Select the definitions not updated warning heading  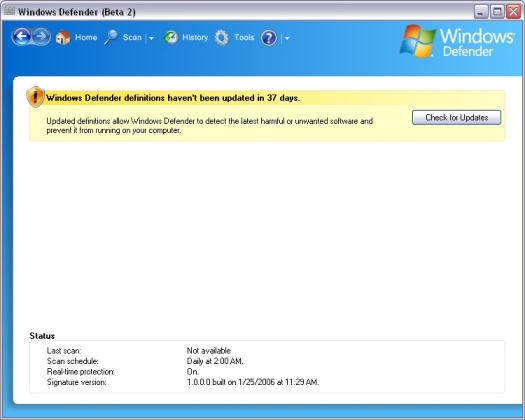[173, 98]
